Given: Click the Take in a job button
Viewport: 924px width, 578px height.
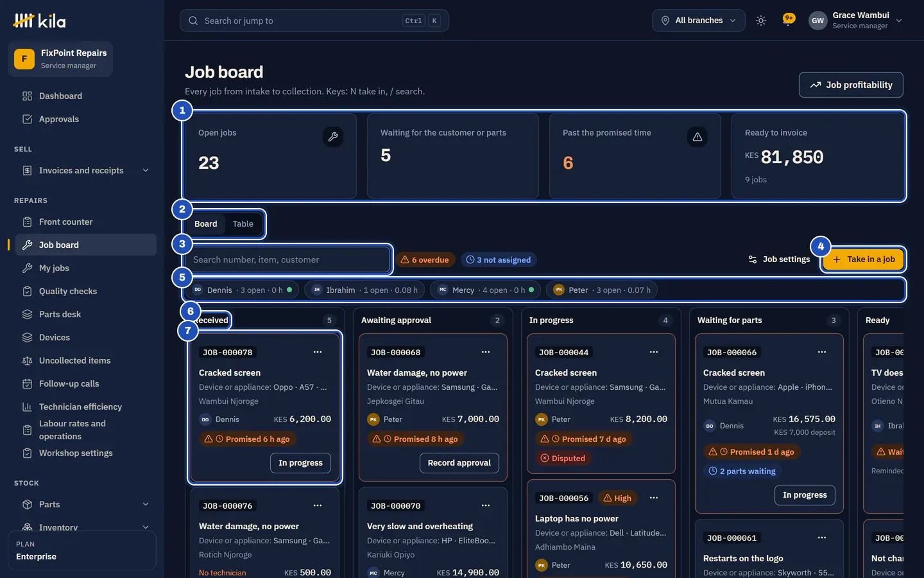Looking at the screenshot, I should [x=864, y=259].
